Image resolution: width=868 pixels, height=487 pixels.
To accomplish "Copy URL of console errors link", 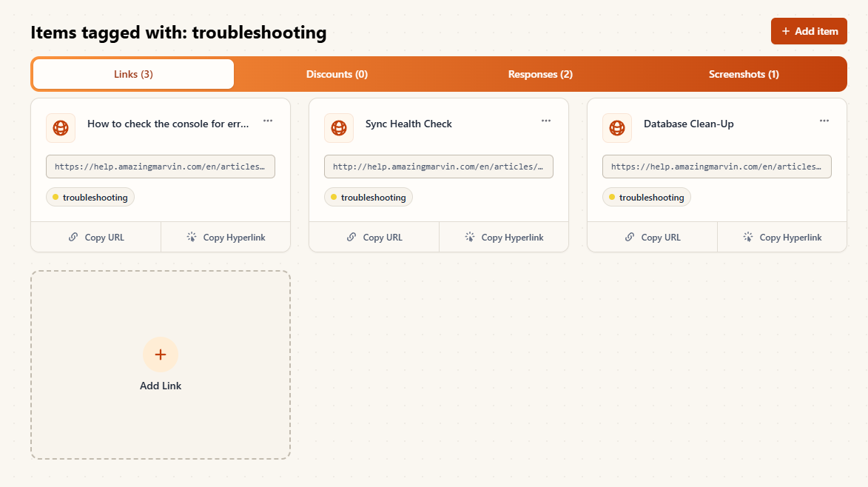I will click(x=96, y=237).
